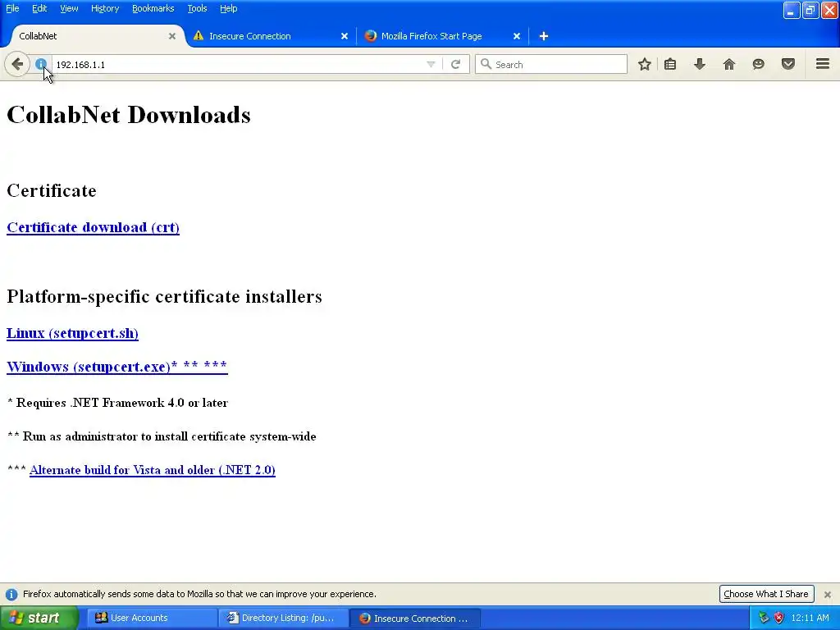Close the CollabNet tab
This screenshot has height=630, width=840.
tap(172, 36)
